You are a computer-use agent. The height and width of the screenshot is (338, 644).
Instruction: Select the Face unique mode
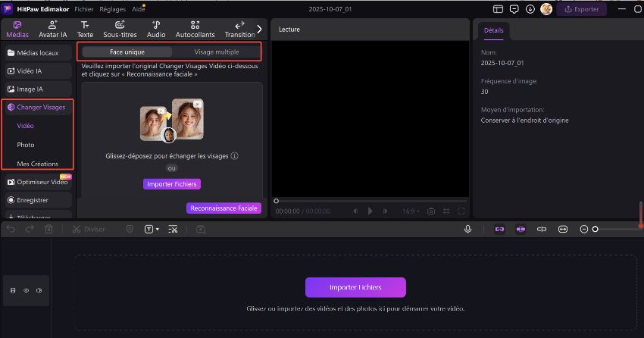tap(127, 52)
